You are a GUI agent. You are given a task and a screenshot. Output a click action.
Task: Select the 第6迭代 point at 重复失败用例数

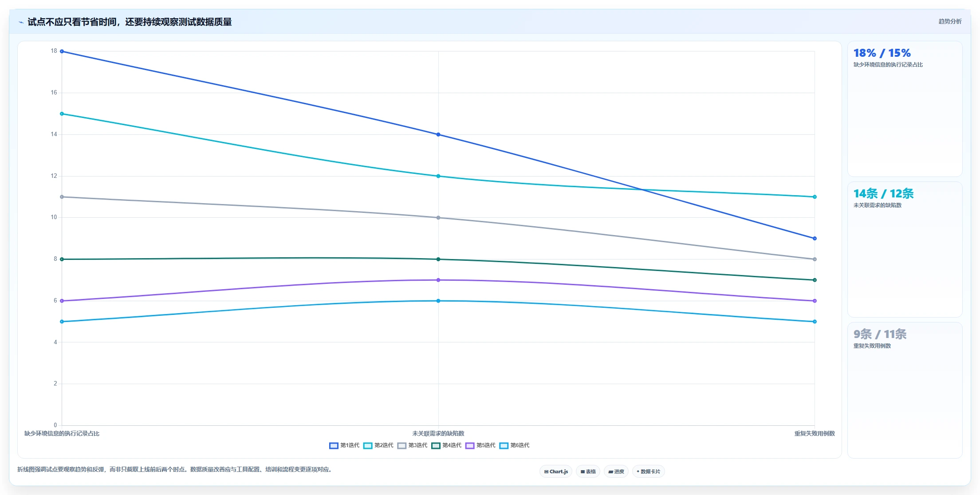815,322
